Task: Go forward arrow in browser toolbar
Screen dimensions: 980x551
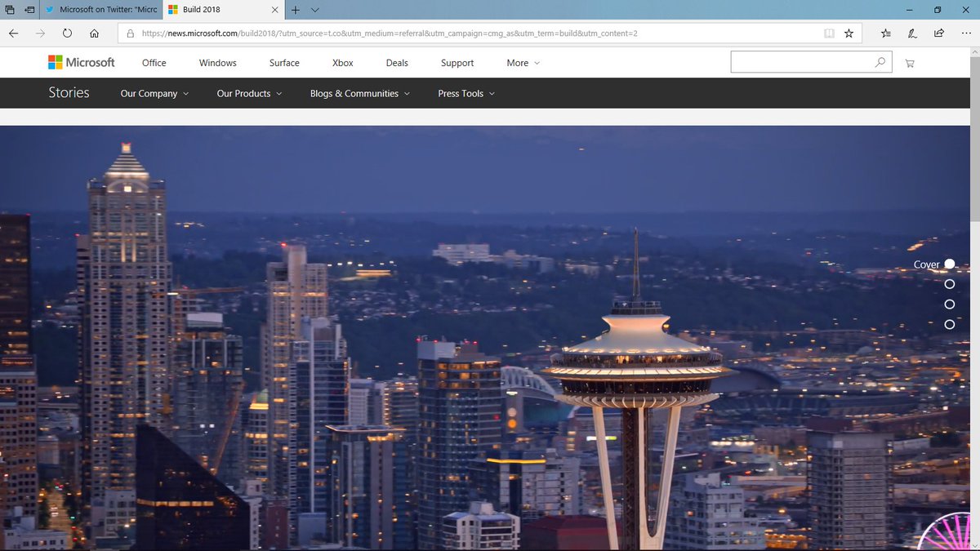Action: 40,33
